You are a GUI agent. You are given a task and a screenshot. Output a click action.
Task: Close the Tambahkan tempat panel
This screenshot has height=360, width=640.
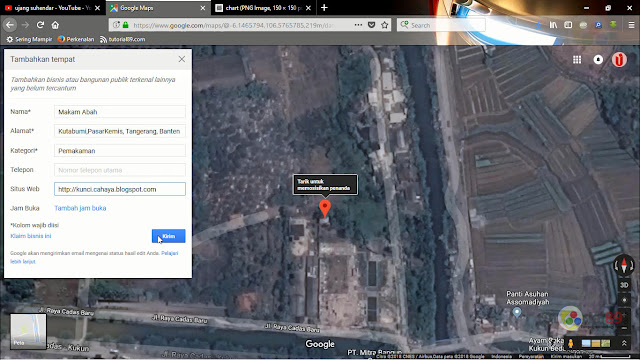[x=182, y=59]
